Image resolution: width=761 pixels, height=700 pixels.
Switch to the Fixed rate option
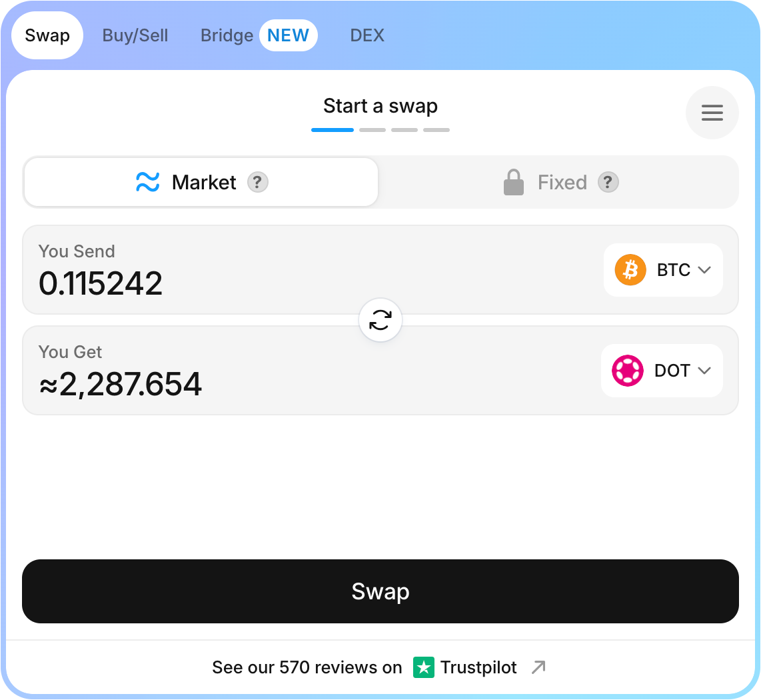(560, 183)
